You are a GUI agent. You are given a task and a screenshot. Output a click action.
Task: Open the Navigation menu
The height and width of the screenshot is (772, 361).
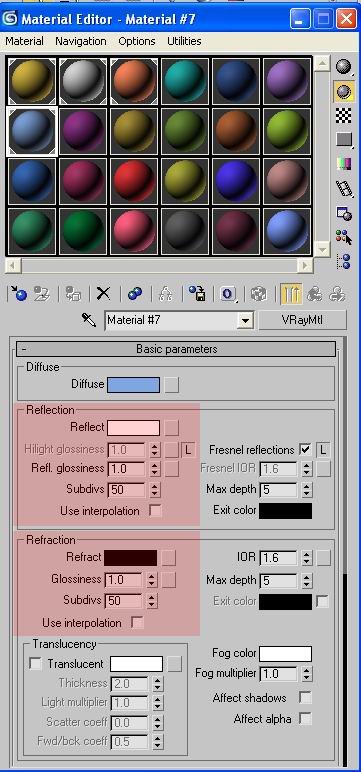[81, 41]
